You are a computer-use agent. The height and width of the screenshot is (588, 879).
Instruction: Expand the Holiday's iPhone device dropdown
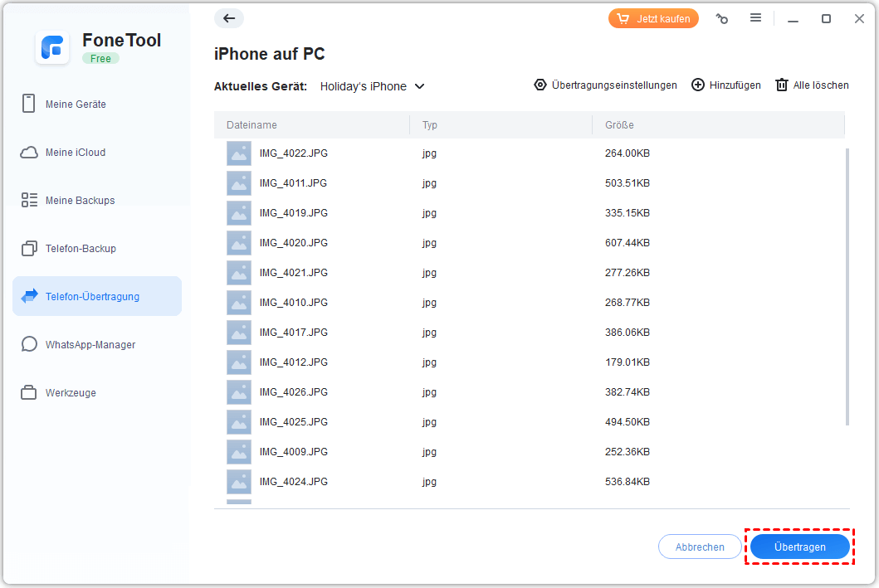(x=419, y=86)
